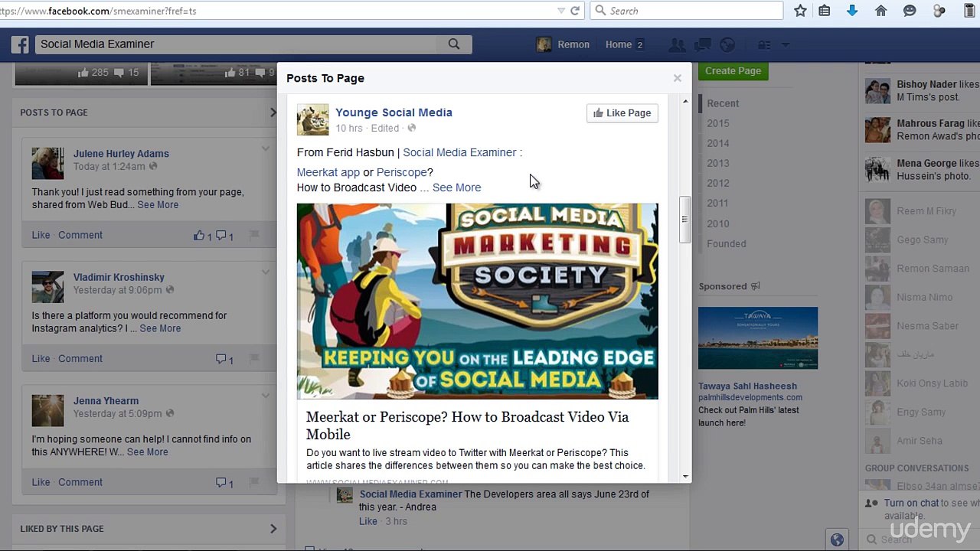Click Sponsored megaphone icon
Image resolution: width=980 pixels, height=551 pixels.
tap(755, 286)
